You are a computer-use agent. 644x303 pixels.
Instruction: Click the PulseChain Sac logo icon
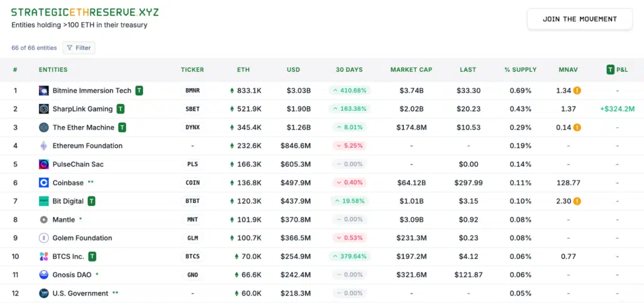44,164
